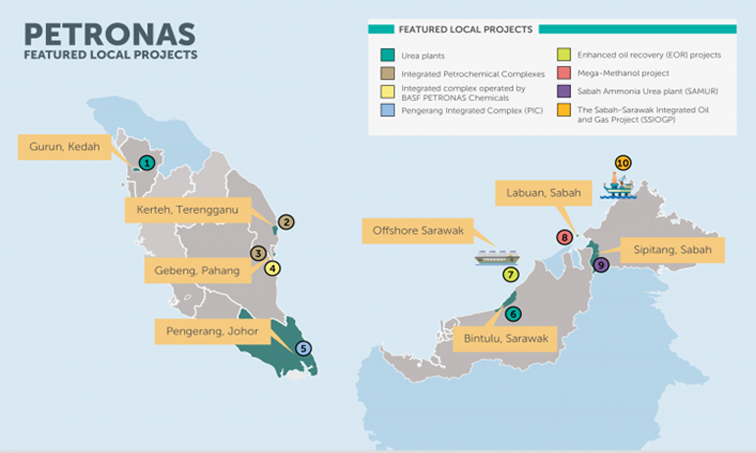Image resolution: width=756 pixels, height=453 pixels.
Task: Click the lime Enhanced oil recovery swatch
Action: pos(564,54)
